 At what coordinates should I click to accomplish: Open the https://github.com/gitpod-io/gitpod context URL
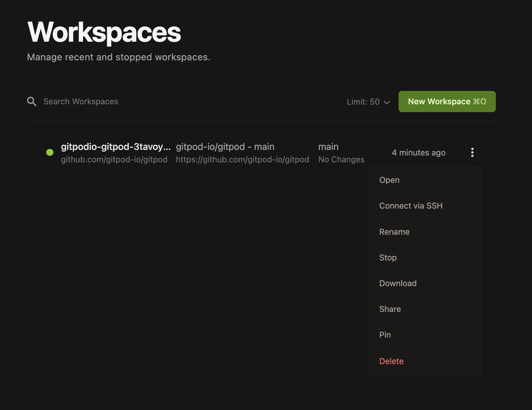pos(242,159)
